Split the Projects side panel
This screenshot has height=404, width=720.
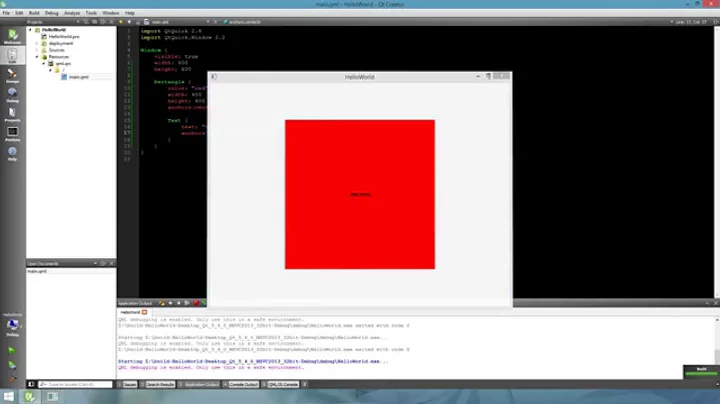[x=103, y=22]
